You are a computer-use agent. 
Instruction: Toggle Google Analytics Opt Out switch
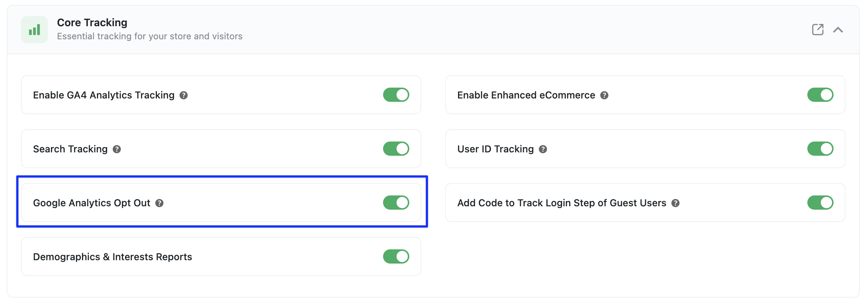click(x=396, y=203)
